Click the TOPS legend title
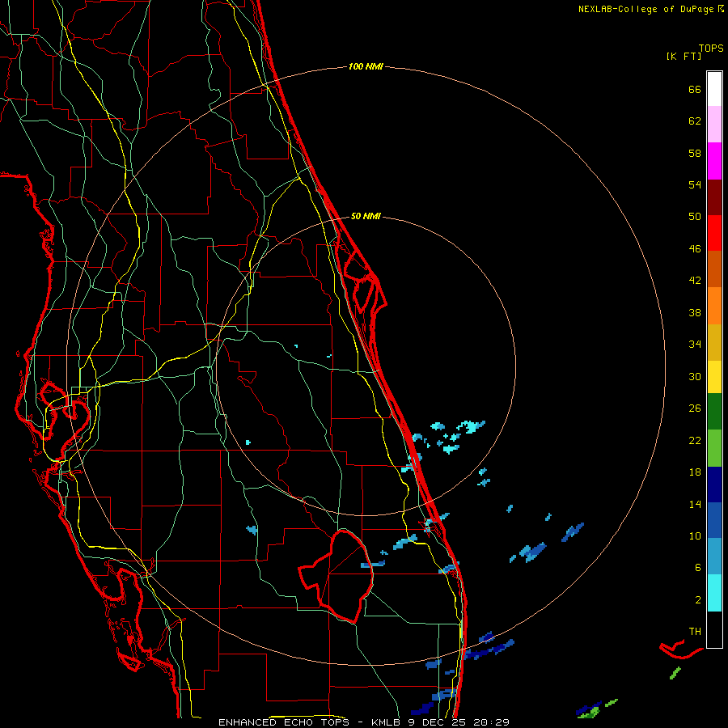The height and width of the screenshot is (728, 728). click(711, 49)
